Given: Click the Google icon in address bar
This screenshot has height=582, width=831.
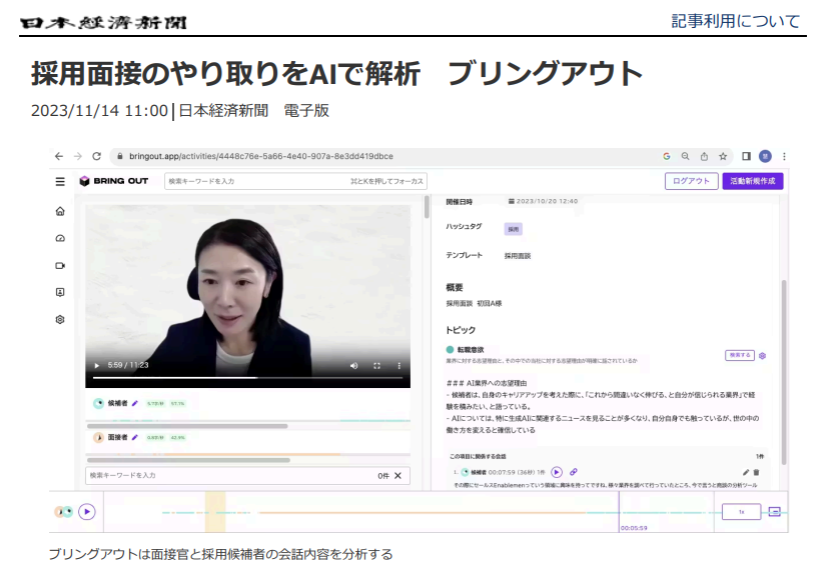Looking at the screenshot, I should click(667, 156).
